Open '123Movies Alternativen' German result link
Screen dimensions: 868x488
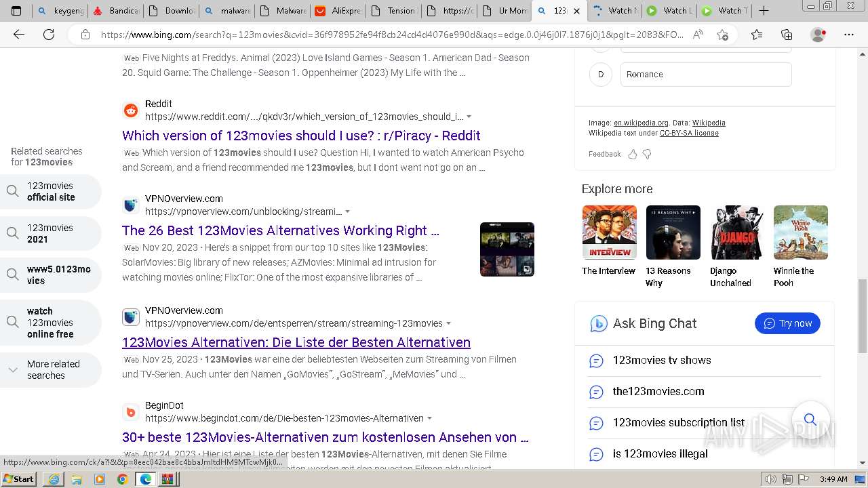click(x=296, y=342)
